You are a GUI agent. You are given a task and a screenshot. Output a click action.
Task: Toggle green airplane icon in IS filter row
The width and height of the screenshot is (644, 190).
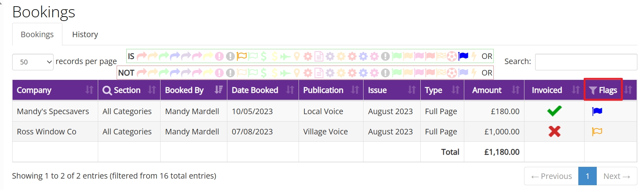tap(285, 57)
